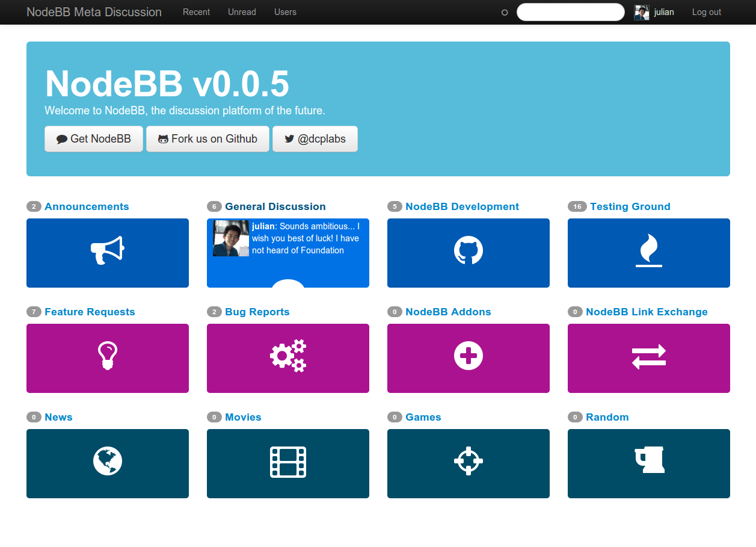756x547 pixels.
Task: Open the News category link
Action: click(58, 417)
